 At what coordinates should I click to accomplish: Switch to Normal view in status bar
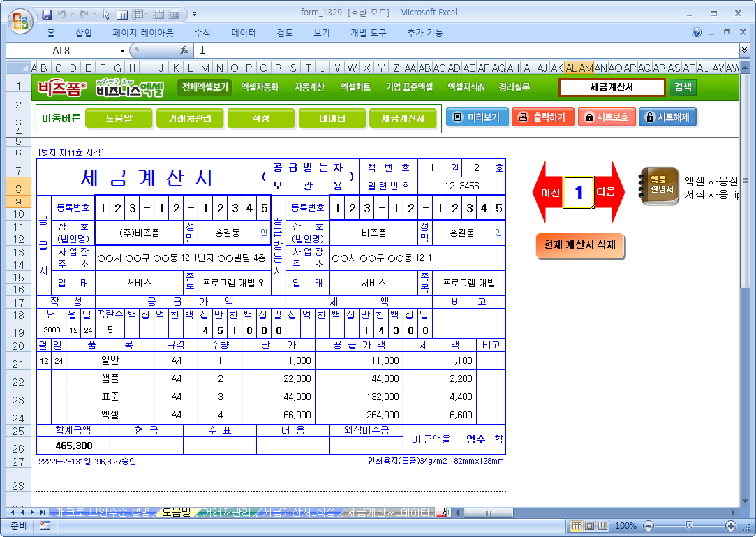coord(577,526)
